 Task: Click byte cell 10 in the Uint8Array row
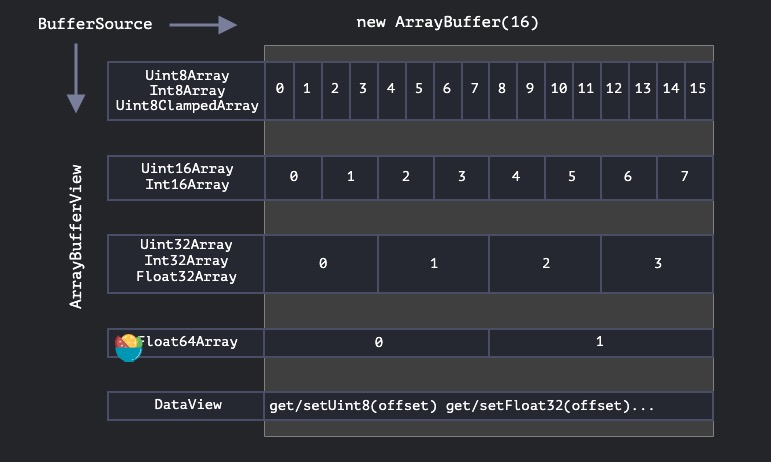click(x=559, y=90)
